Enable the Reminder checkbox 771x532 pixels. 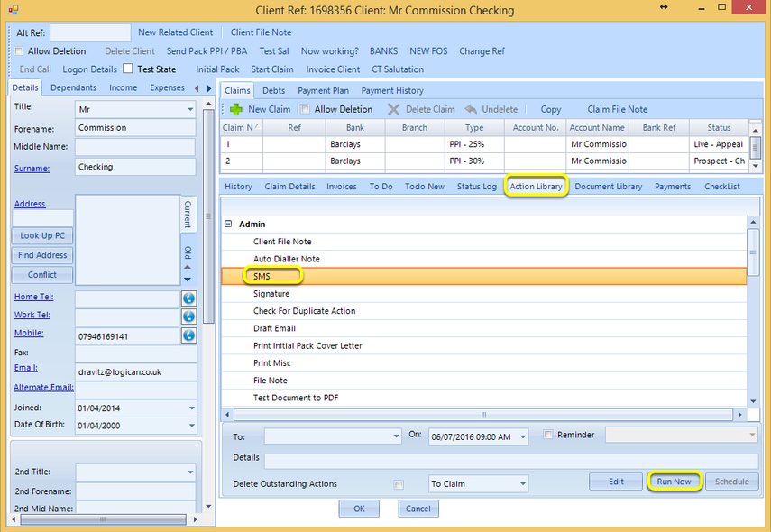point(547,435)
